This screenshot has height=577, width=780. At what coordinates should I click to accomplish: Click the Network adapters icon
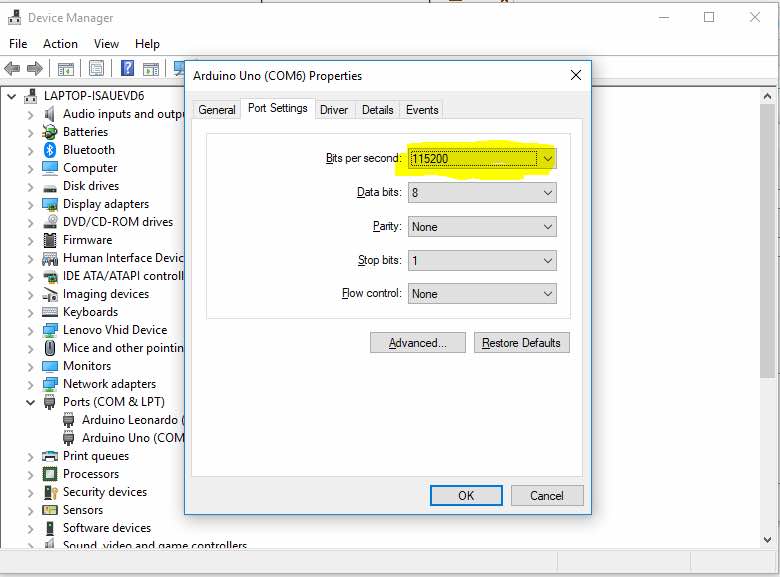tap(50, 384)
